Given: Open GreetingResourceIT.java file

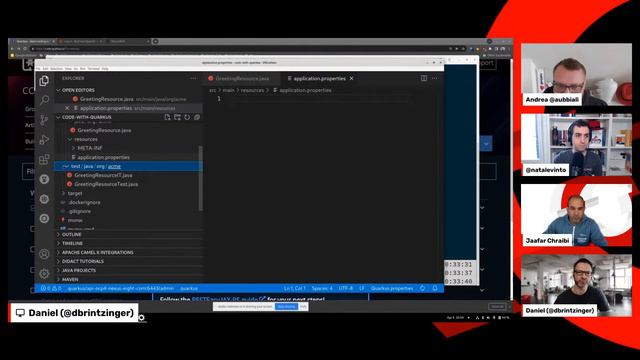Looking at the screenshot, I should (103, 175).
